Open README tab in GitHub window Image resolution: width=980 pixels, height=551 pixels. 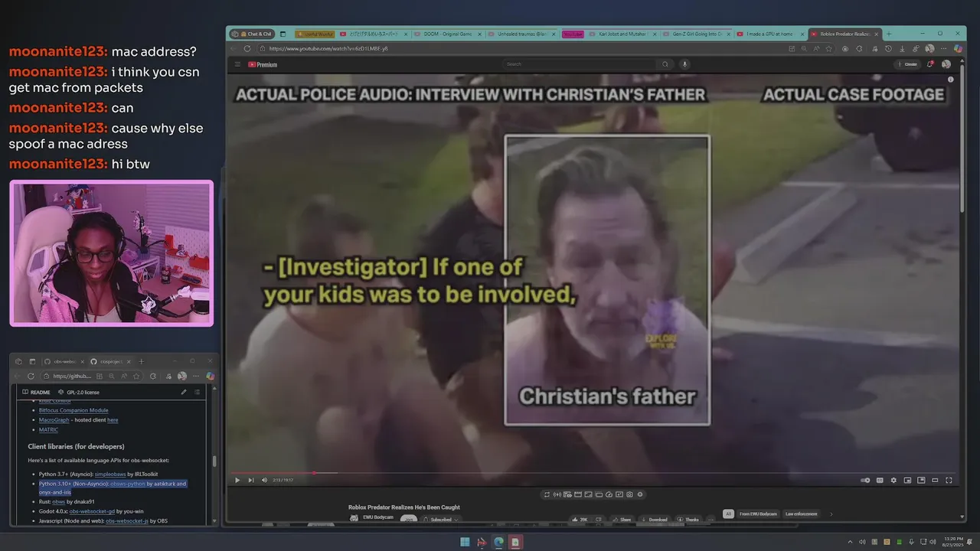(x=36, y=392)
